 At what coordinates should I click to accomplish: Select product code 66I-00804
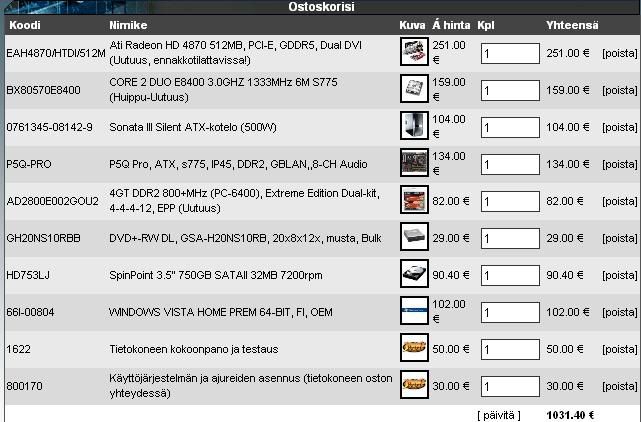click(x=30, y=312)
